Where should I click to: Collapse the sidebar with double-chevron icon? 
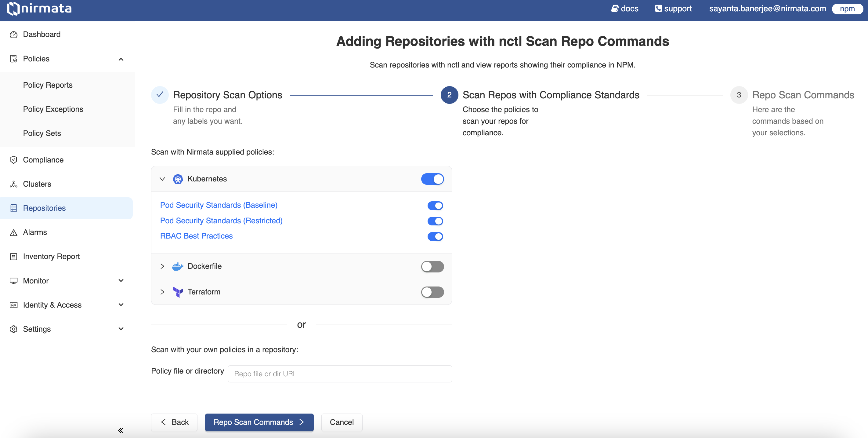click(x=121, y=430)
